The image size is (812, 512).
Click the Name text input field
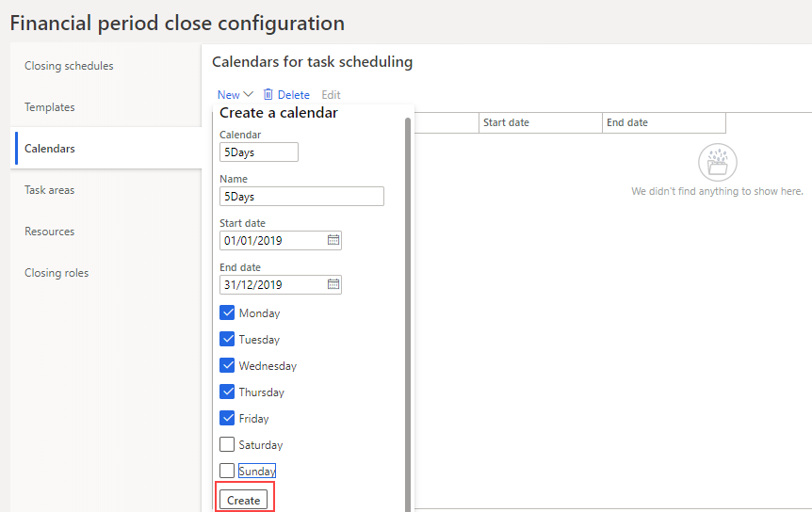tap(301, 197)
